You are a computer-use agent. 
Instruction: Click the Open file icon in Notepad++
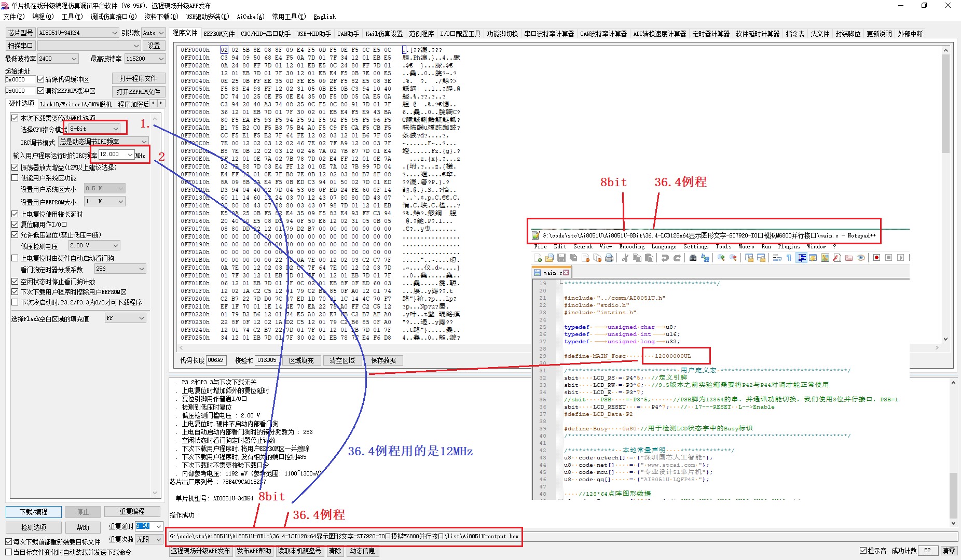click(549, 258)
